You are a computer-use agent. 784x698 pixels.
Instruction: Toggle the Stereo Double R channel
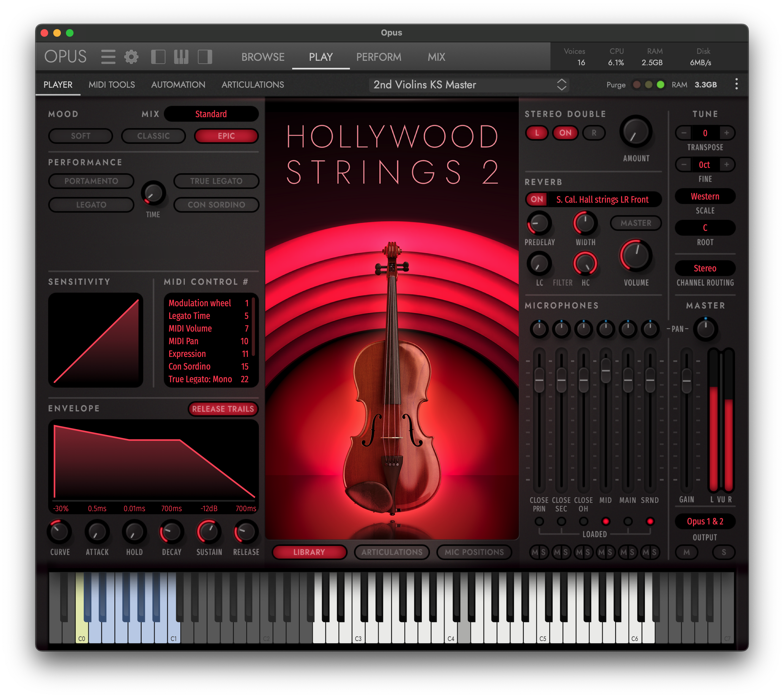pos(594,133)
